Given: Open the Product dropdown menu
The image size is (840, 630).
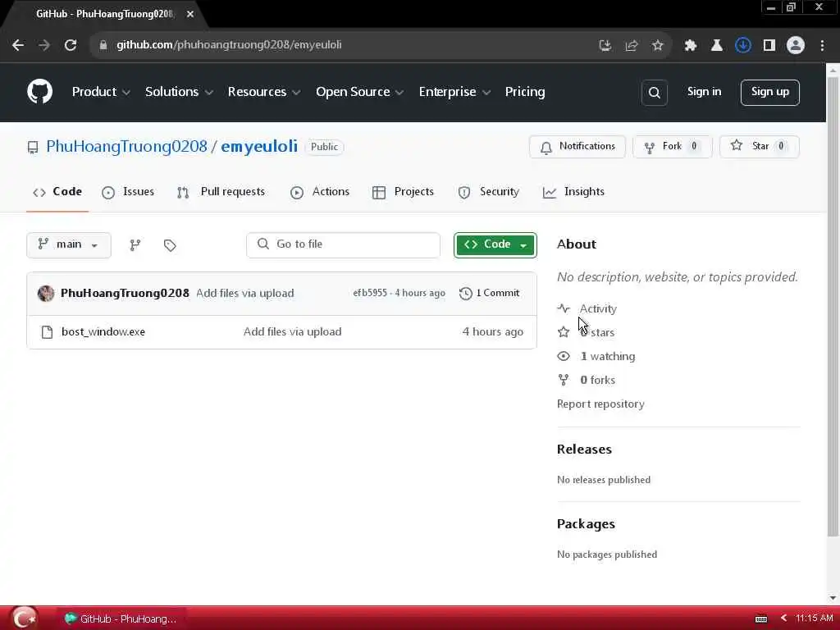Looking at the screenshot, I should pos(101,92).
